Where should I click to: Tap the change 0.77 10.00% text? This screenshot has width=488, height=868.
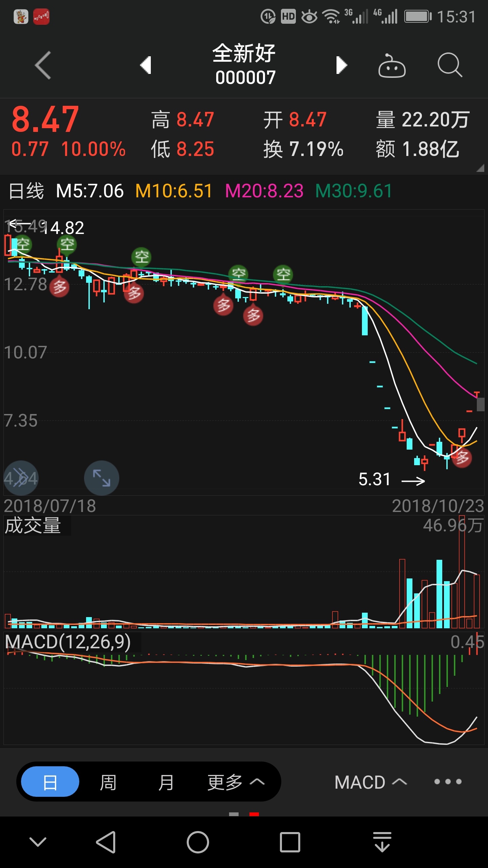click(68, 149)
